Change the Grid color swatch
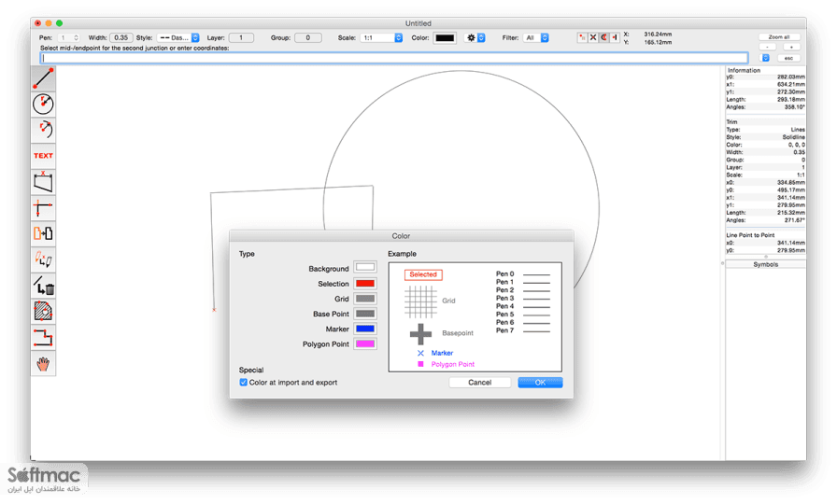837x504 pixels. 365,299
